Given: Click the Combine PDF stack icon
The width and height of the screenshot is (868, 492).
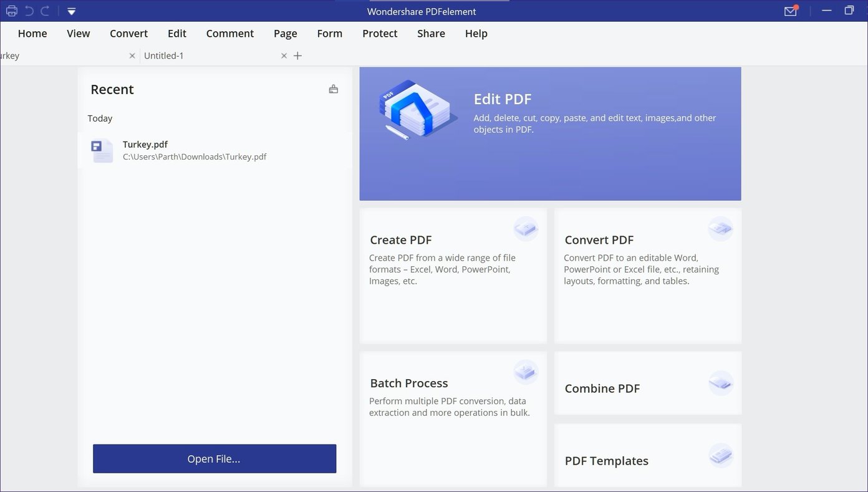Looking at the screenshot, I should coord(720,383).
